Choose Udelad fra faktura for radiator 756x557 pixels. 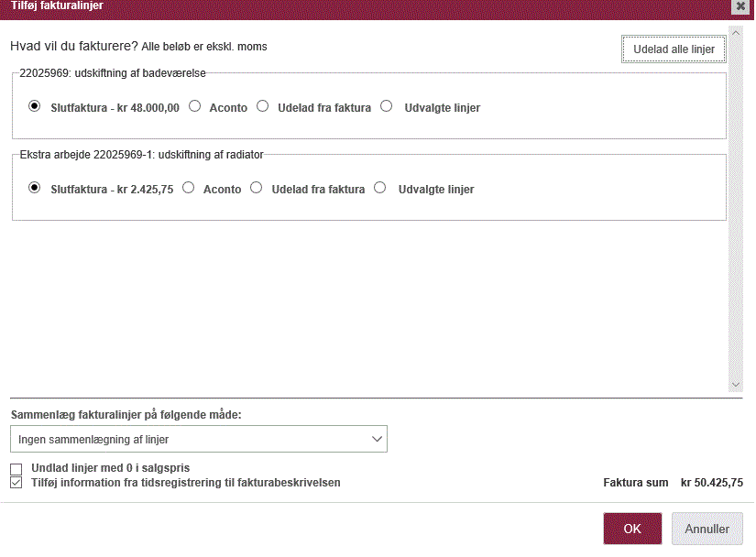pyautogui.click(x=257, y=188)
